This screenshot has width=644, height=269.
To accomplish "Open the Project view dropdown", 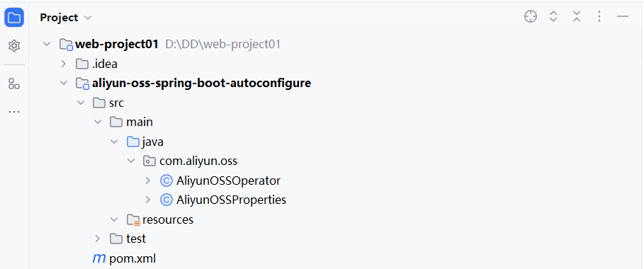I will pos(66,18).
